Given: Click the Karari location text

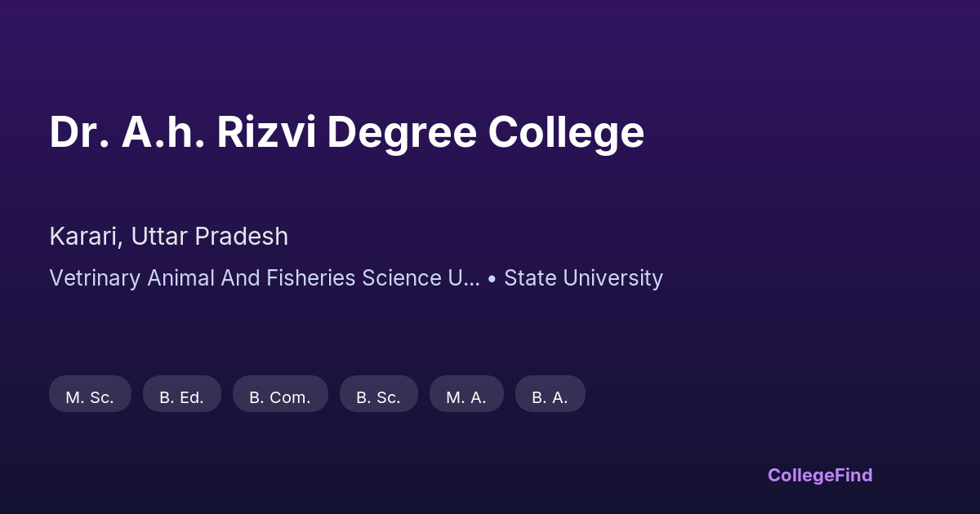Looking at the screenshot, I should point(84,237).
